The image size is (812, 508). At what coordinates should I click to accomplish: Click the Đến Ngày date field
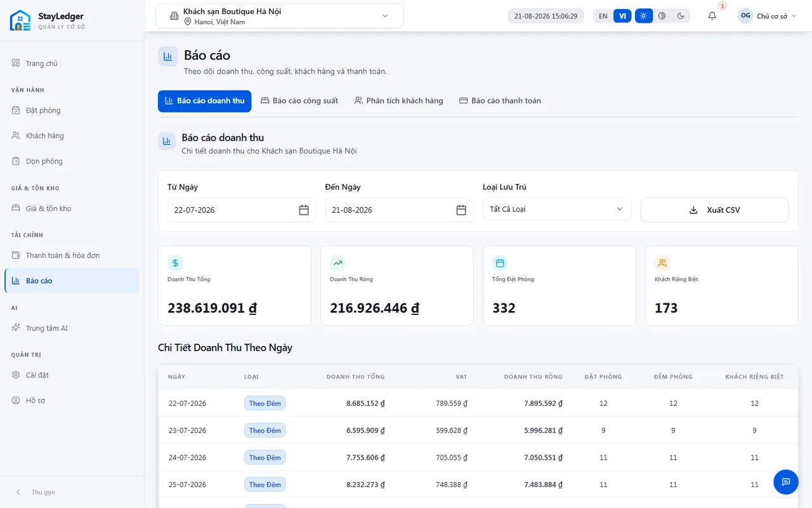(399, 210)
